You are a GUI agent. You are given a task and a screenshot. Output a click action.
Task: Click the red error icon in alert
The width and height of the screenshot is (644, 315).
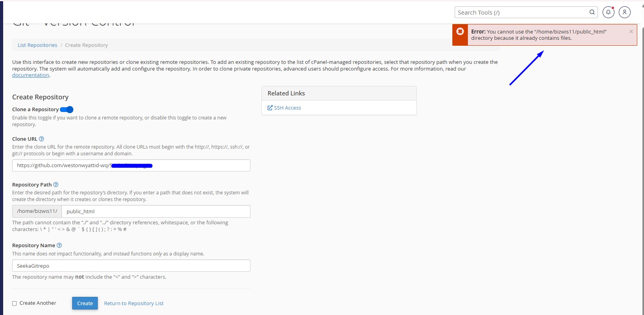point(460,32)
